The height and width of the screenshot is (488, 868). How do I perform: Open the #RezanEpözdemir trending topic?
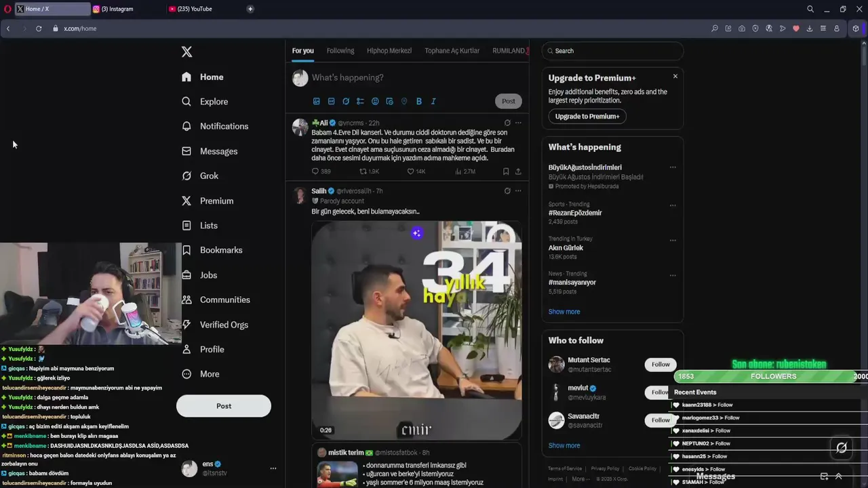pyautogui.click(x=575, y=213)
